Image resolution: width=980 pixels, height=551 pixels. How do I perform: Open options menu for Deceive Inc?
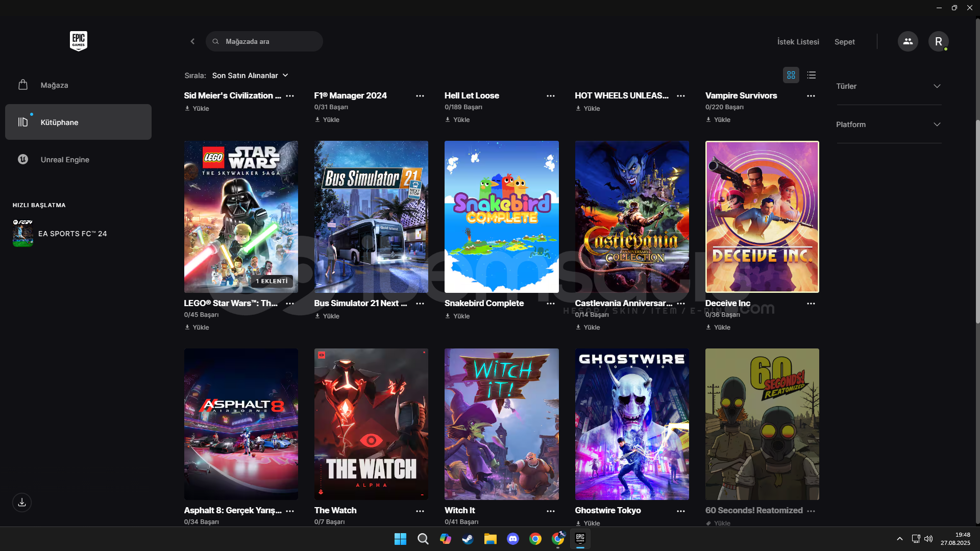pos(811,304)
